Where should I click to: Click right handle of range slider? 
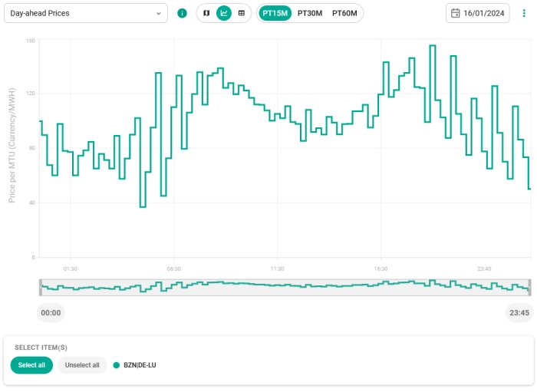[529, 288]
